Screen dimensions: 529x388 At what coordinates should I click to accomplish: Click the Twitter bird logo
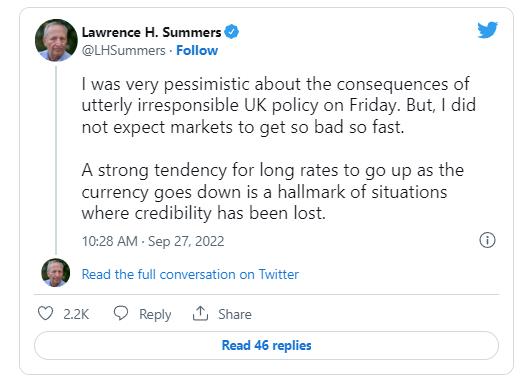pyautogui.click(x=487, y=30)
